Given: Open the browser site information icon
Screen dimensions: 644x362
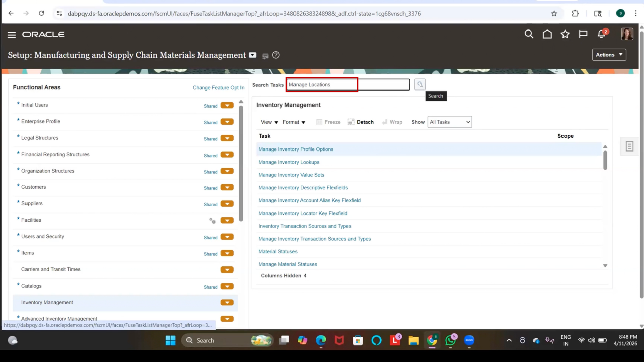Looking at the screenshot, I should [59, 13].
